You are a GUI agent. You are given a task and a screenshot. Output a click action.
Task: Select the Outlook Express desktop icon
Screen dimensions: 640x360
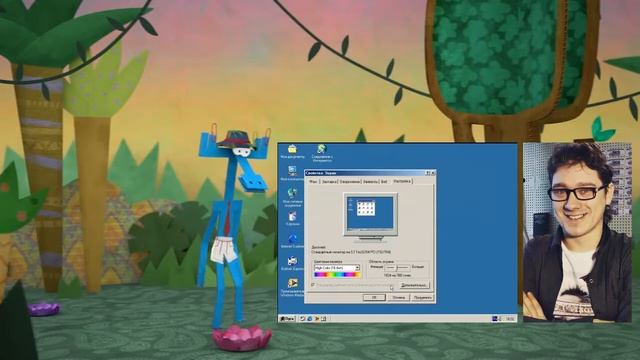tap(292, 263)
